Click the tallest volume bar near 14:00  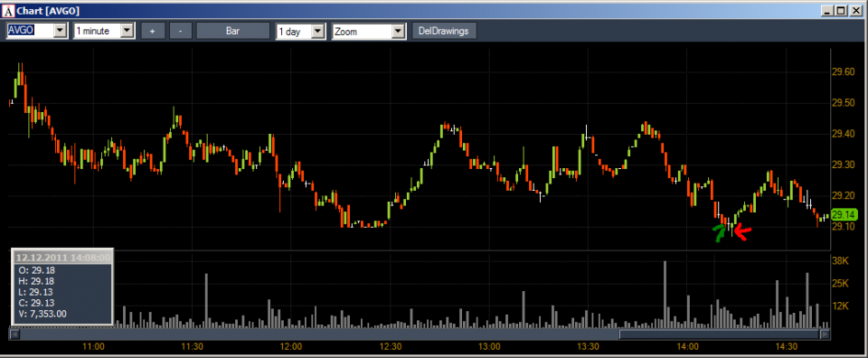(x=665, y=294)
